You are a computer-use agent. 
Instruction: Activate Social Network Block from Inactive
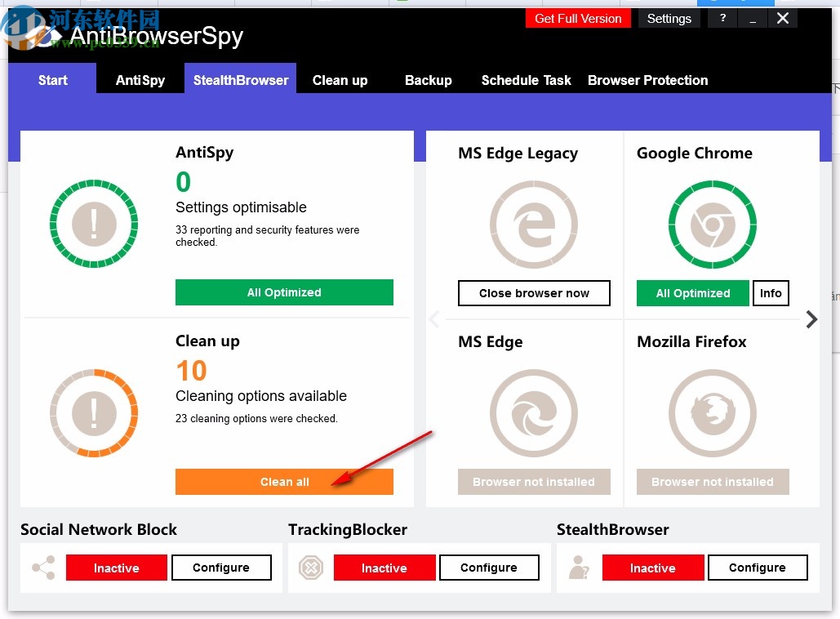point(116,568)
